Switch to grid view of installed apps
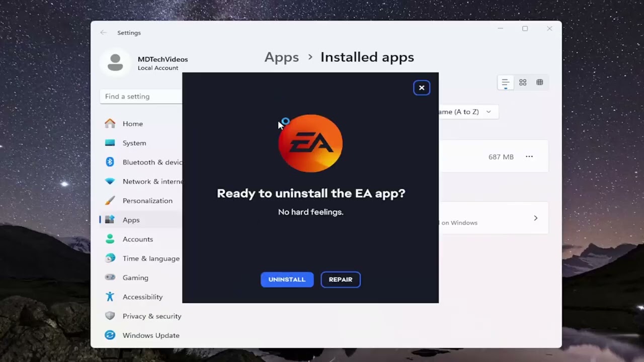Viewport: 644px width, 362px height. 523,82
